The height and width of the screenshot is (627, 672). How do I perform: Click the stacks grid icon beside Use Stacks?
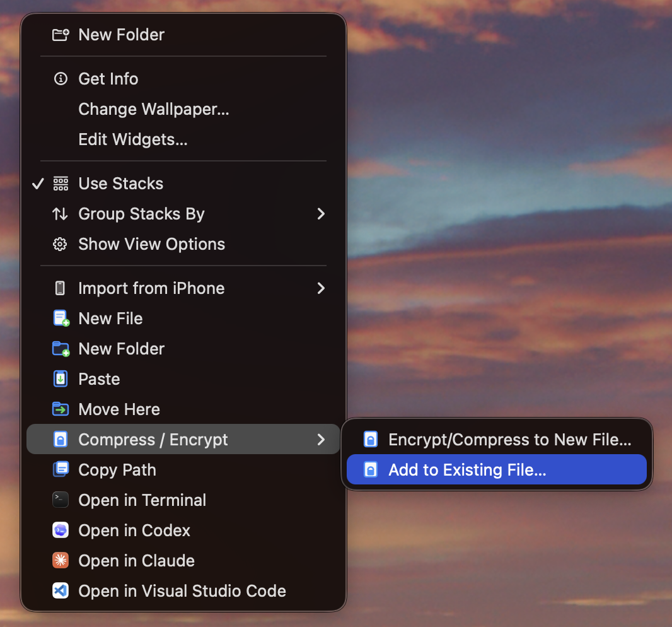pos(61,184)
